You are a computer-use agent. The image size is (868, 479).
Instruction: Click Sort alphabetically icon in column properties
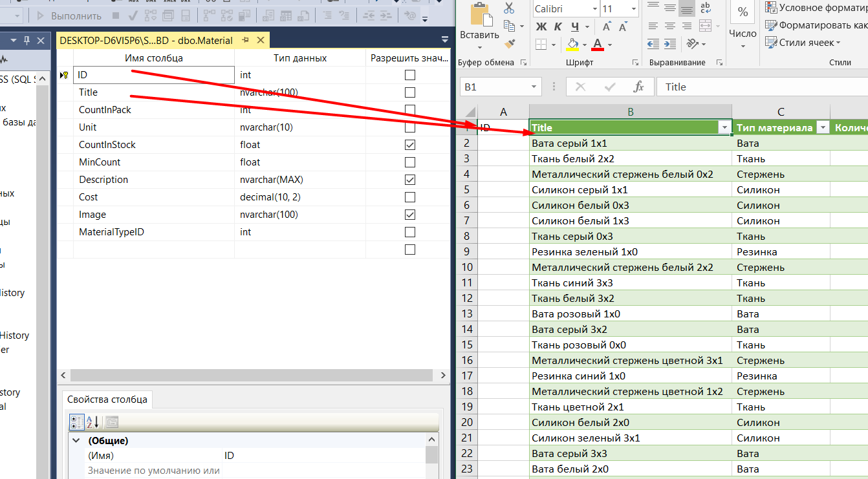click(92, 422)
